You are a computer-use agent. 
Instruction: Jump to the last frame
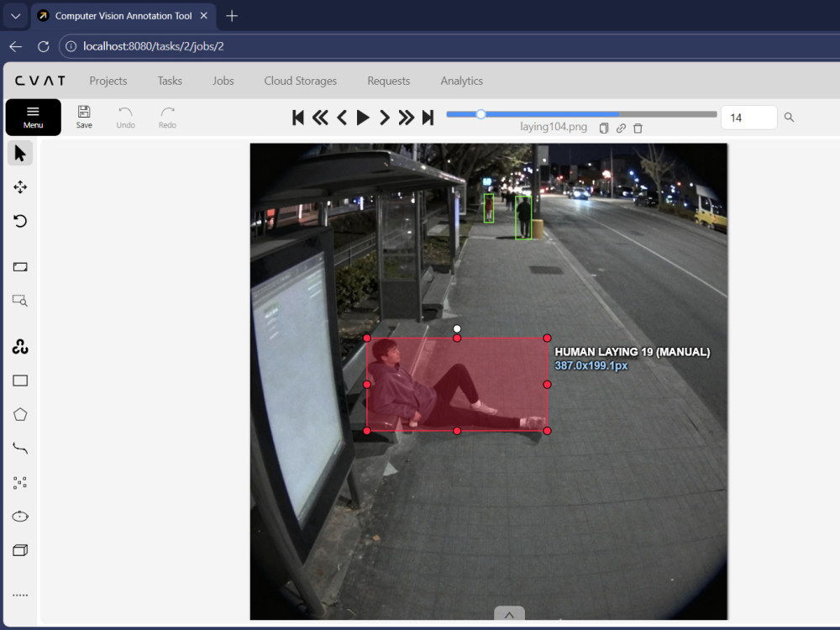[x=428, y=118]
